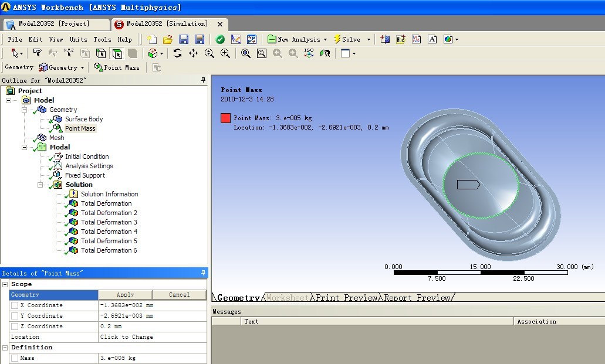The height and width of the screenshot is (364, 605).
Task: Click the green checkmark toolbar icon
Action: (x=220, y=39)
